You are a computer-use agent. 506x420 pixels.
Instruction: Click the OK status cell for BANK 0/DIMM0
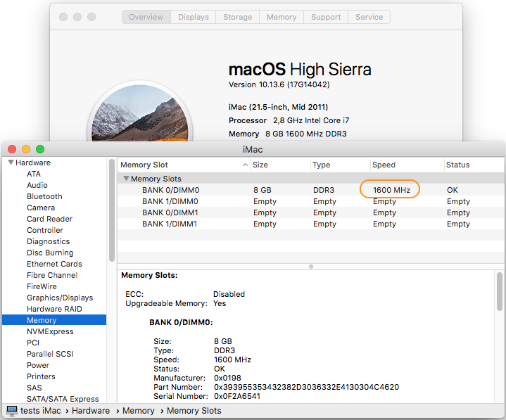point(453,190)
